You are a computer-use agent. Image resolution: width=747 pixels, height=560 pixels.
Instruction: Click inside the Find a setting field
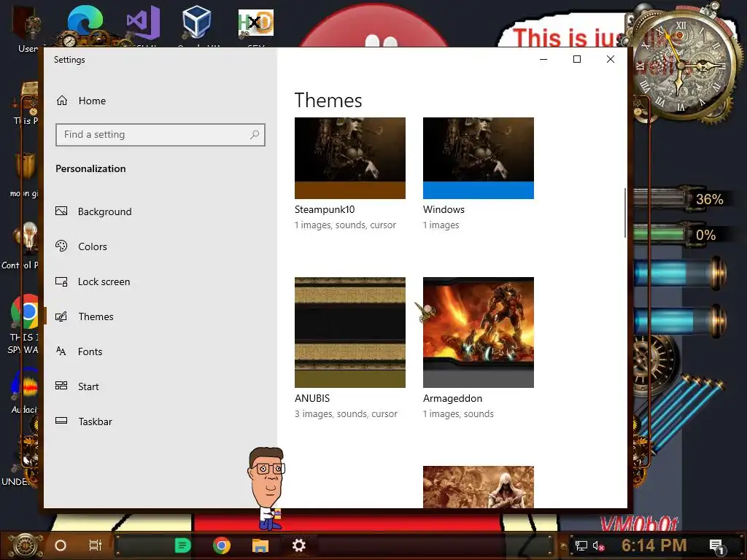click(x=160, y=135)
